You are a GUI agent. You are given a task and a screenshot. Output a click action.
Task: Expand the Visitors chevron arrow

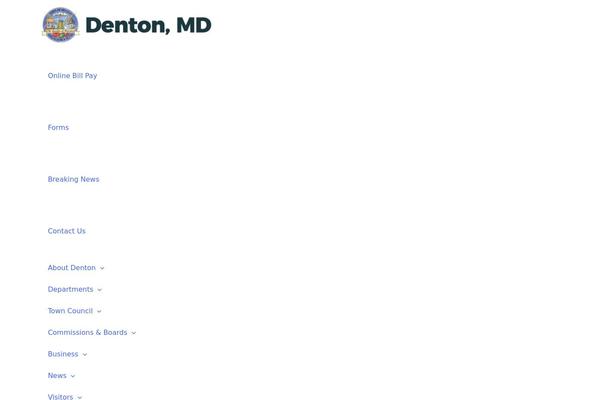click(x=80, y=397)
